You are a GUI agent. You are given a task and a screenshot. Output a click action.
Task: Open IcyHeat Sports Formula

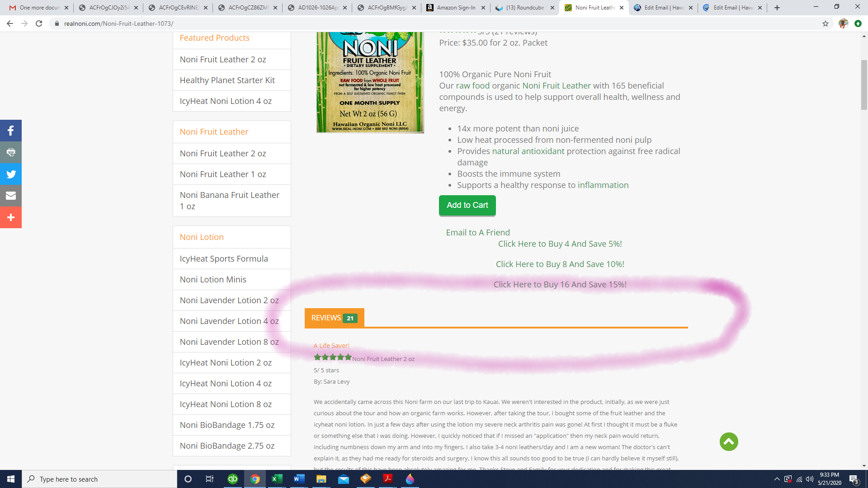tap(232, 259)
